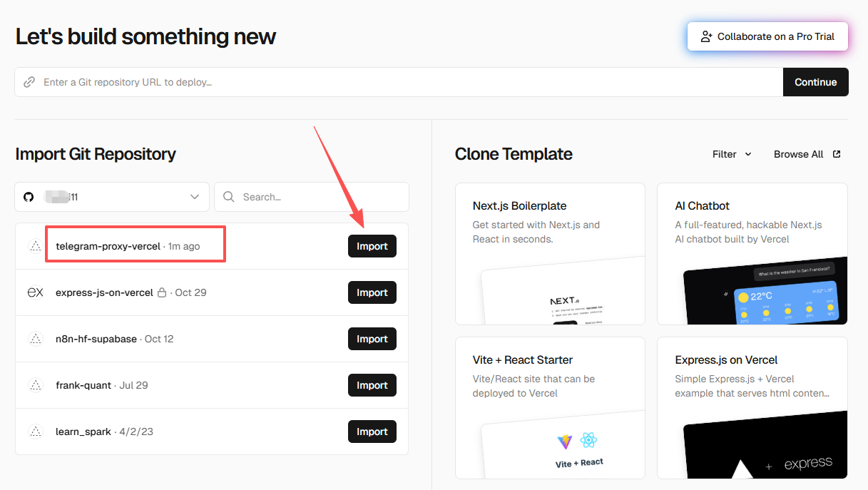Click the telegram-proxy-vercel repository icon
The image size is (868, 490).
[x=35, y=246]
